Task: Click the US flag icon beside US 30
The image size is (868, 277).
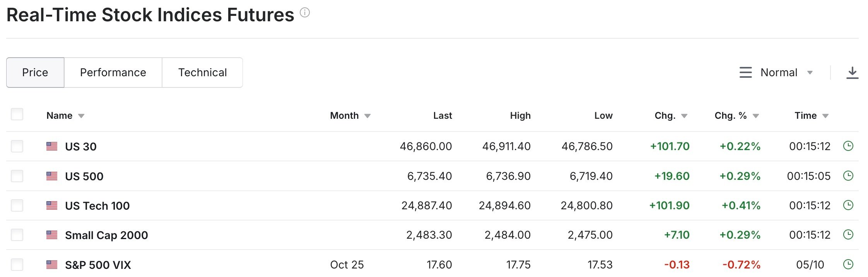Action: pyautogui.click(x=52, y=147)
